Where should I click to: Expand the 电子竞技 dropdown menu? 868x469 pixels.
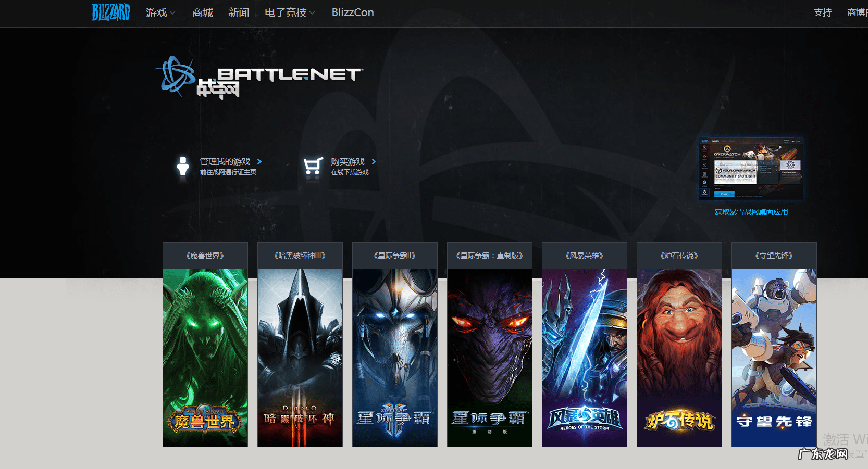[x=290, y=12]
